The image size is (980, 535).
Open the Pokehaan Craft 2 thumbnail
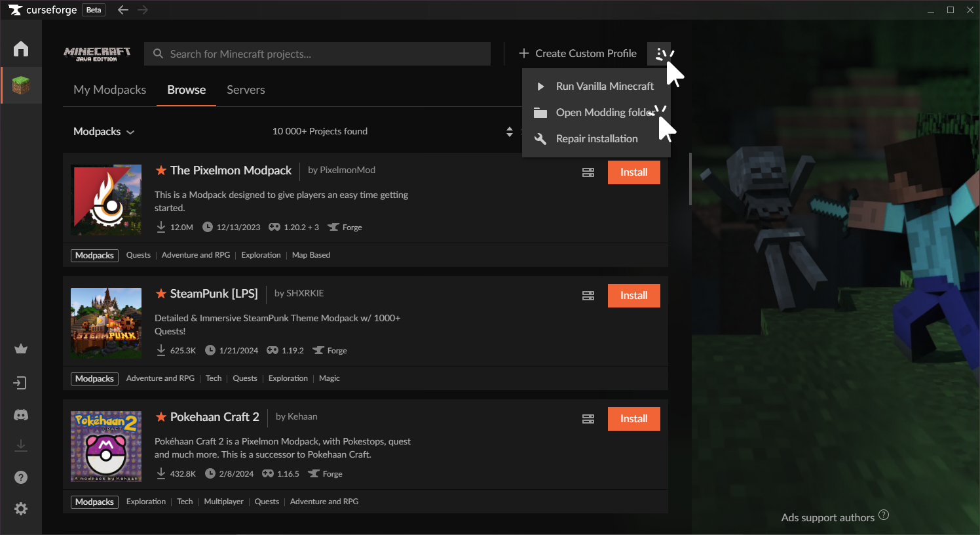coord(106,446)
